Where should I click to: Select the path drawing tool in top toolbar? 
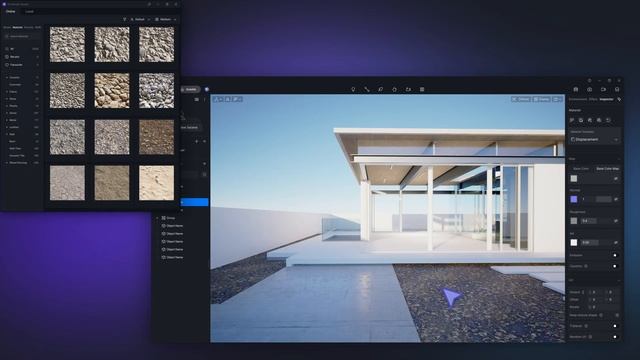click(367, 89)
